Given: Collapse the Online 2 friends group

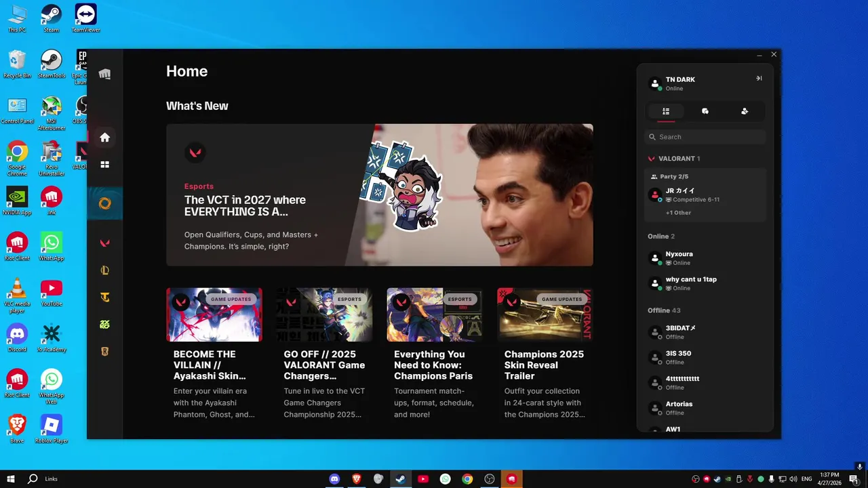Looking at the screenshot, I should [x=661, y=237].
